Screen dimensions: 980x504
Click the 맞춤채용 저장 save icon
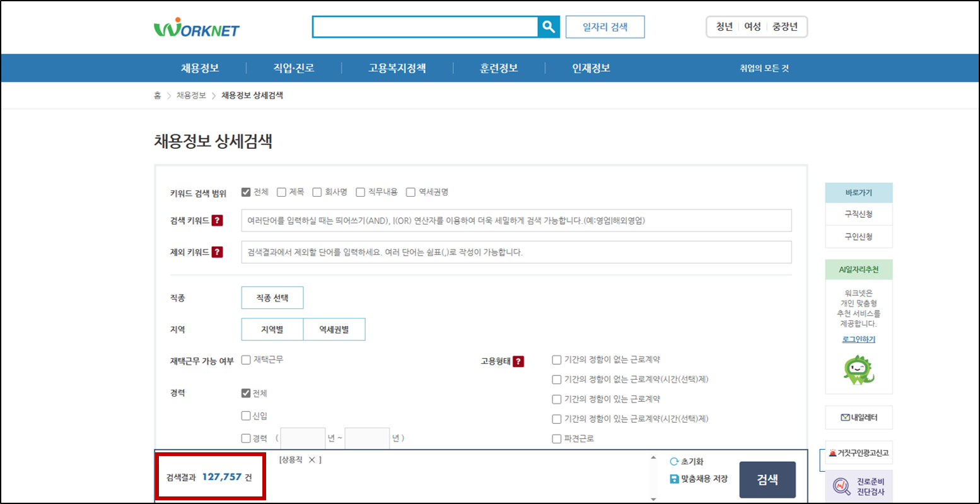[675, 479]
